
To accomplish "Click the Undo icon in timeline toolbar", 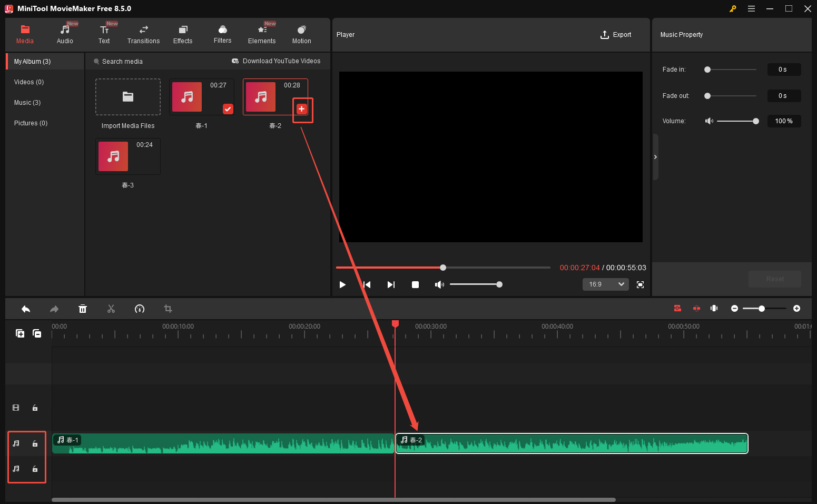I will coord(26,309).
